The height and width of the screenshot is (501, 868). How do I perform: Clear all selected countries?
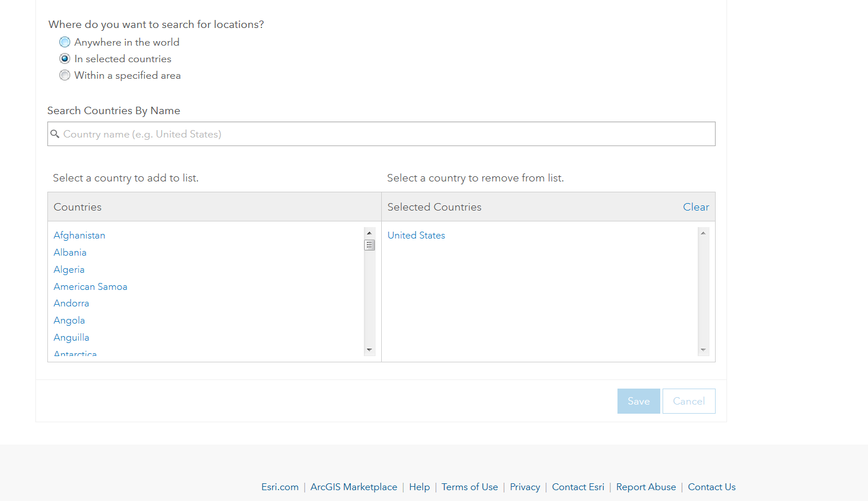(x=696, y=207)
